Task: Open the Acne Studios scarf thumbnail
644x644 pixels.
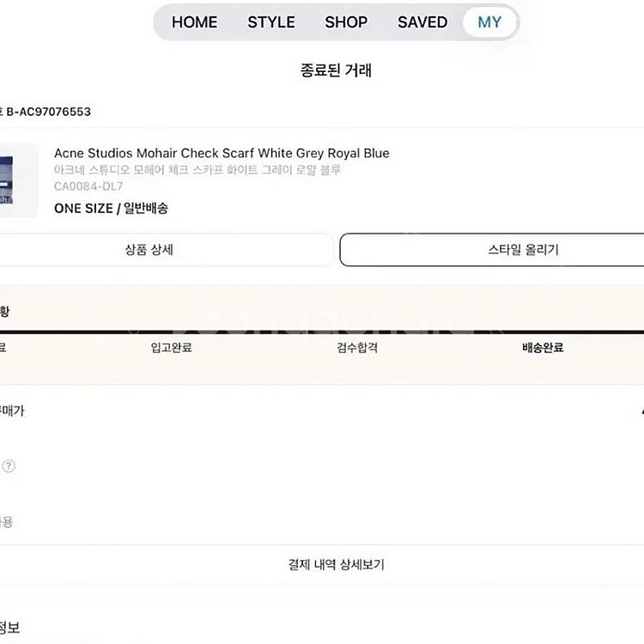Action: pos(18,180)
